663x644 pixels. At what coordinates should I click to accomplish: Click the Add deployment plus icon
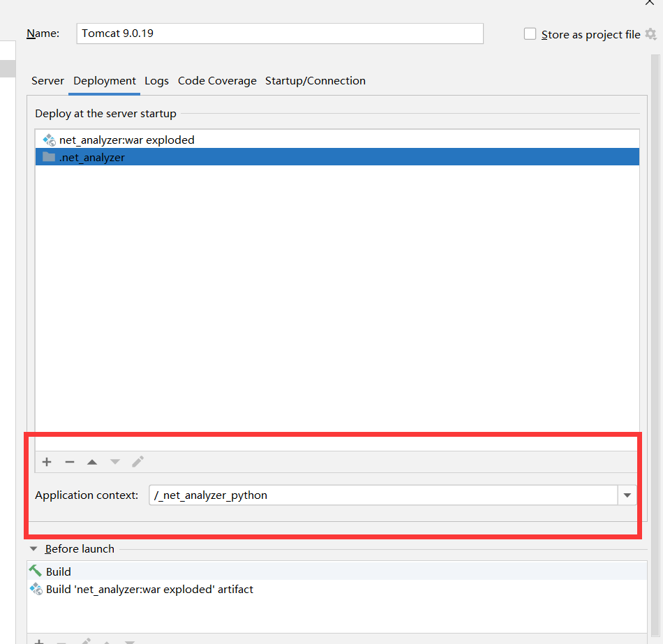47,462
